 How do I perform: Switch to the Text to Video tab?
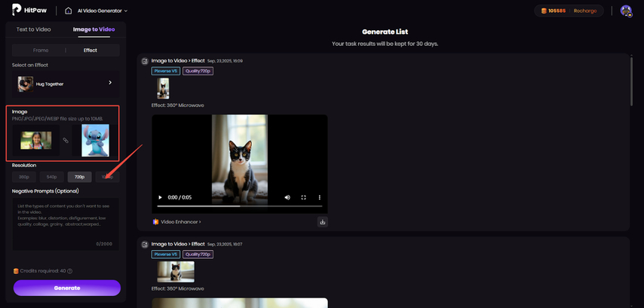(34, 29)
